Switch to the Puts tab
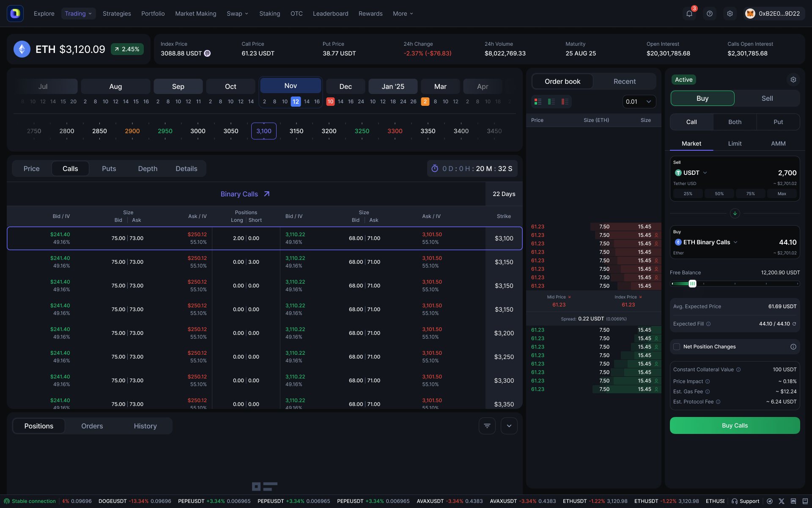The height and width of the screenshot is (508, 812). click(109, 168)
